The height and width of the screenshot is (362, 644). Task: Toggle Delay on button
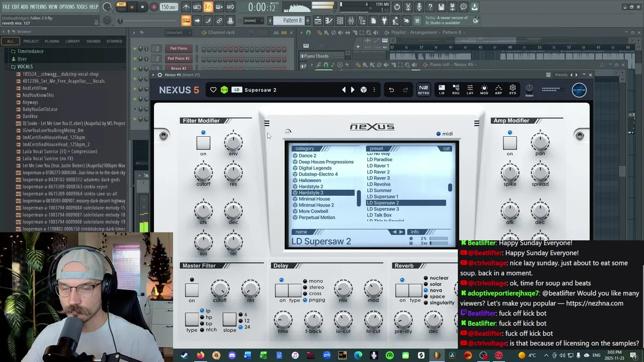282,290
